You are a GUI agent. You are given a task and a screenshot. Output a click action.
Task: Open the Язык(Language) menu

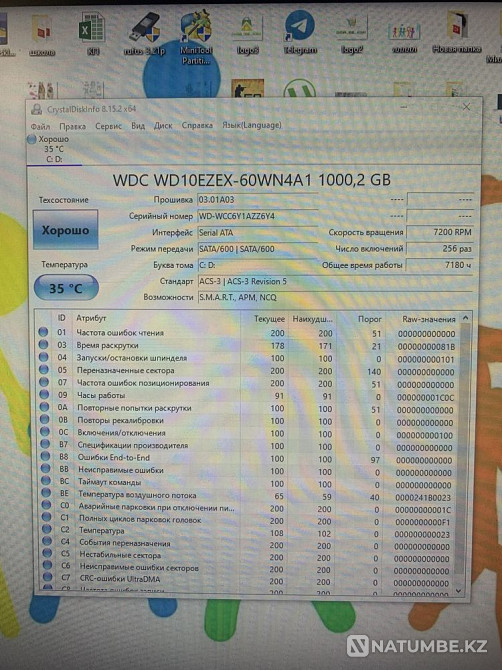[252, 125]
